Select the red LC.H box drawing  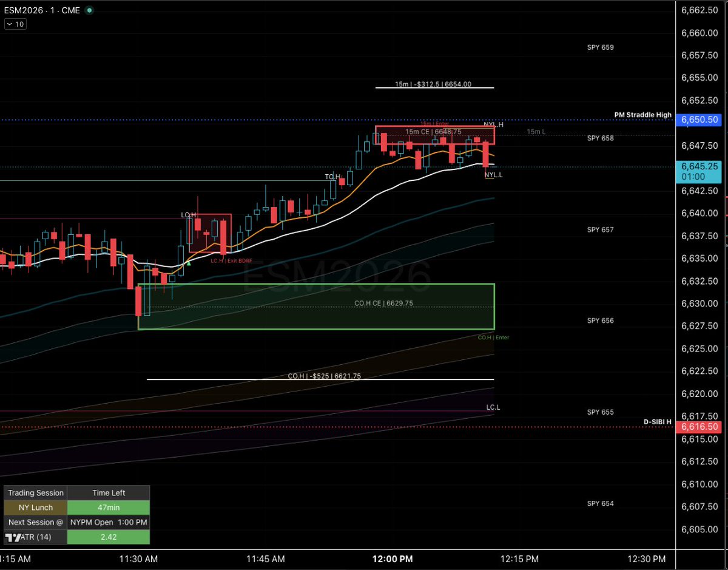pos(210,233)
